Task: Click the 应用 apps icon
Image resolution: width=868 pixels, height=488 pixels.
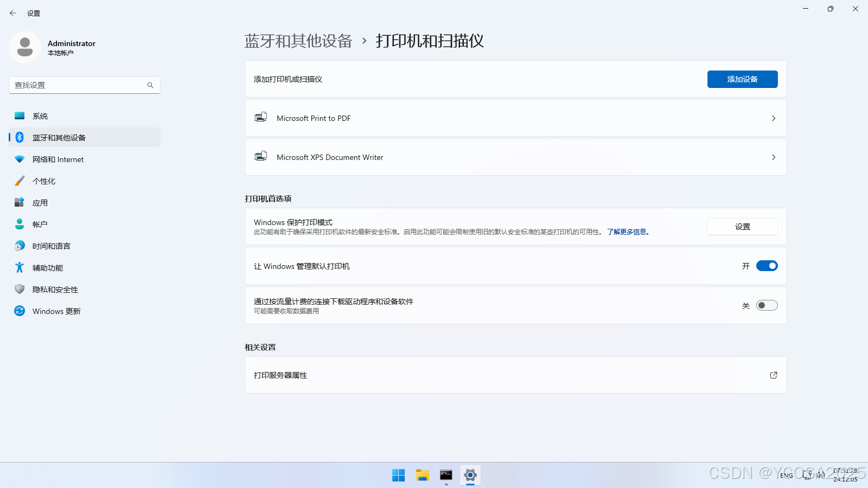Action: pos(20,202)
